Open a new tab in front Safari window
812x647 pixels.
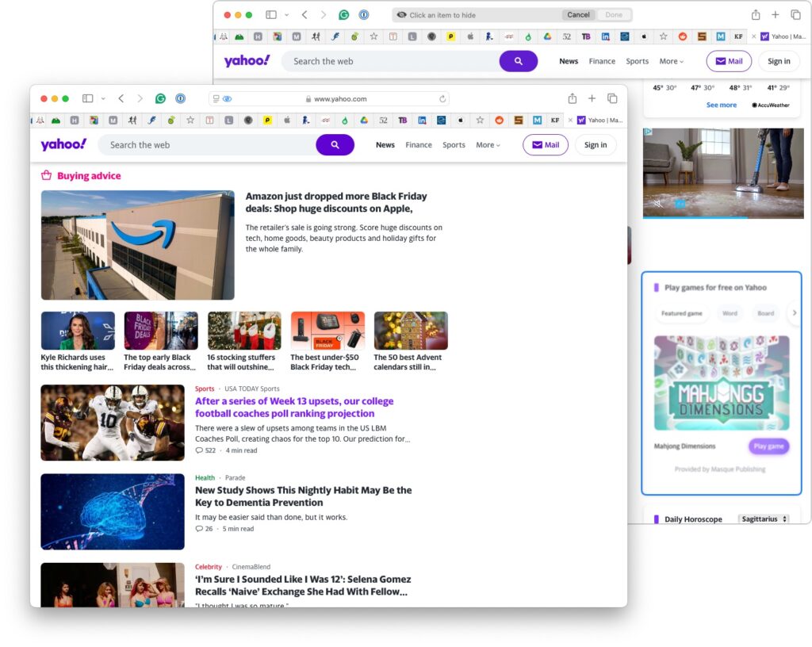click(x=592, y=98)
